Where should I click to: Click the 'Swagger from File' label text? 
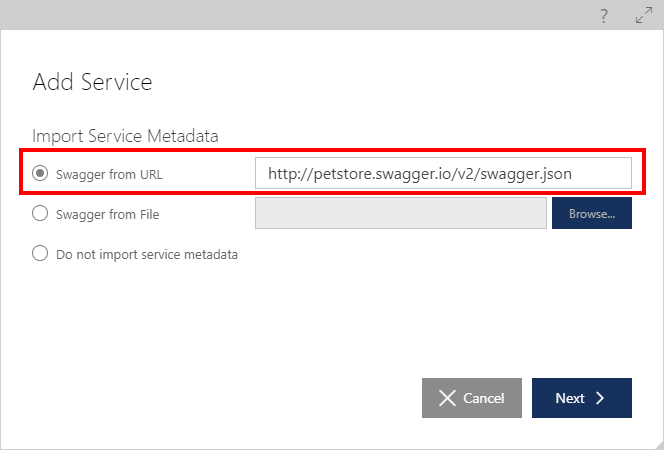pos(108,214)
